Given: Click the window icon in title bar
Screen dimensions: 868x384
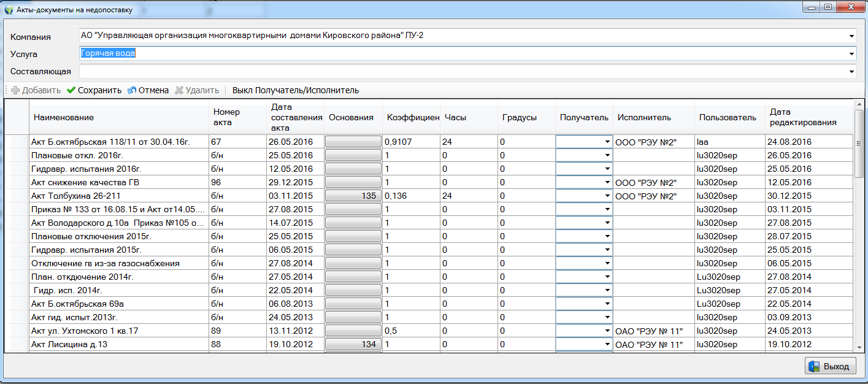Looking at the screenshot, I should (9, 10).
